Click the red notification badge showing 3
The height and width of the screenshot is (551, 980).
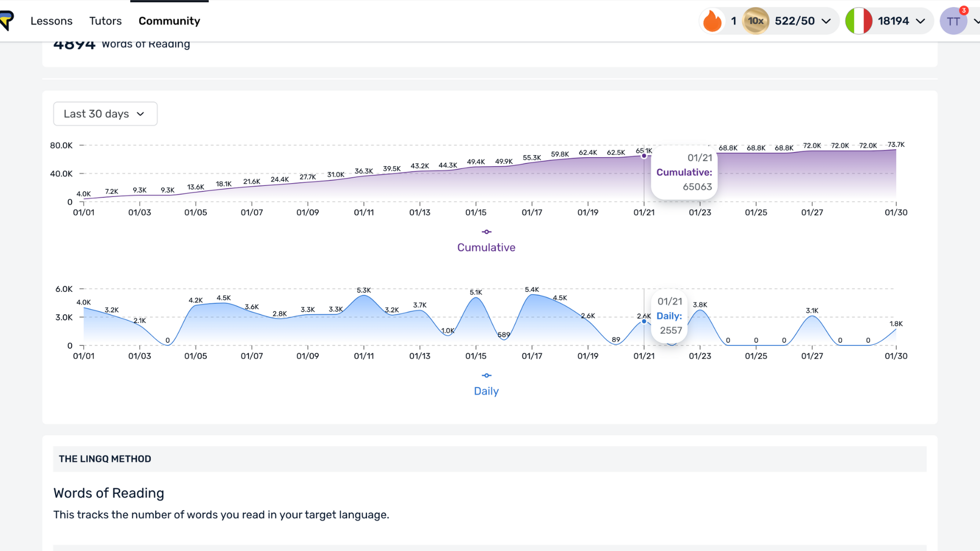click(964, 10)
